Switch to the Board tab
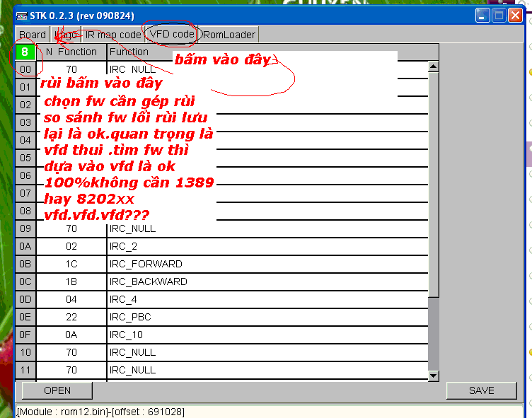532x418 pixels. [x=33, y=35]
